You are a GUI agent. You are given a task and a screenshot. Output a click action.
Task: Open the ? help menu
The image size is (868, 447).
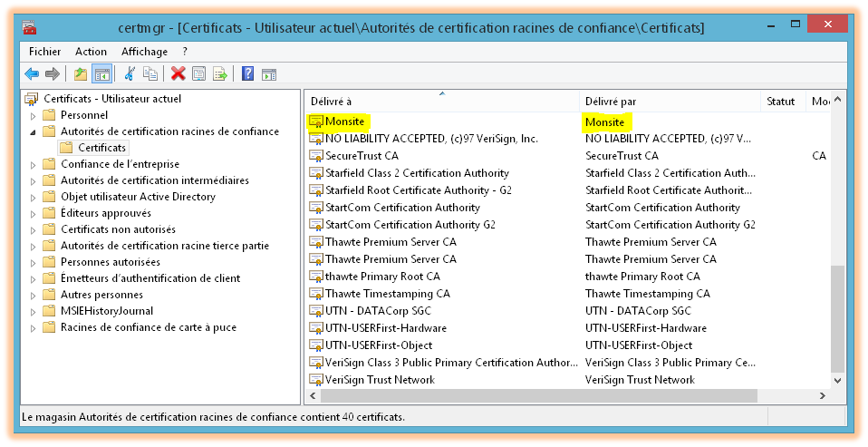tap(185, 52)
